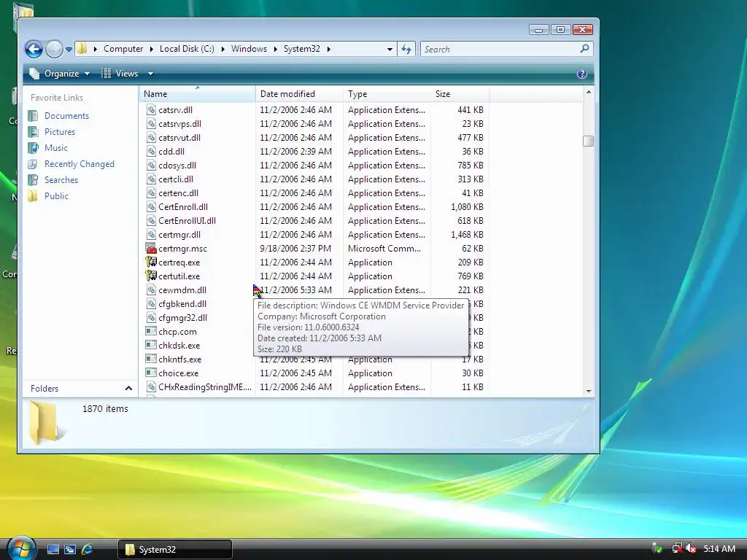The image size is (747, 560).
Task: Select the certutil.exe application icon
Action: (151, 276)
